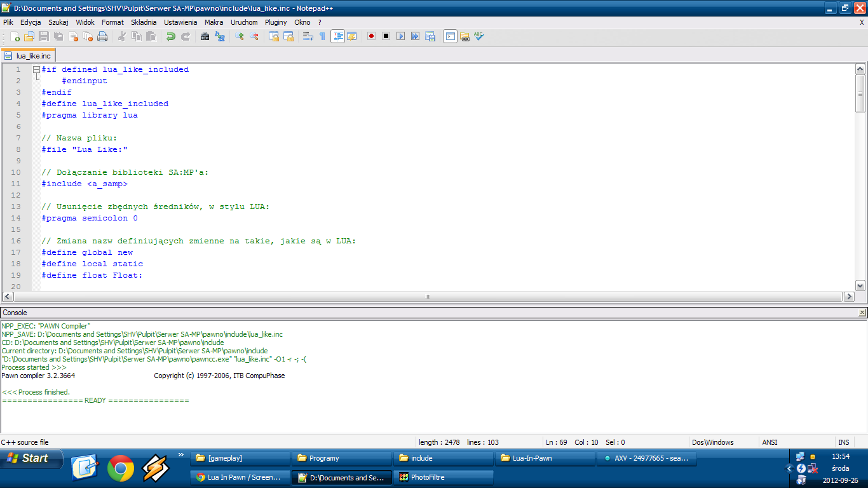The height and width of the screenshot is (488, 868).
Task: Play back the recorded macro
Action: click(400, 36)
